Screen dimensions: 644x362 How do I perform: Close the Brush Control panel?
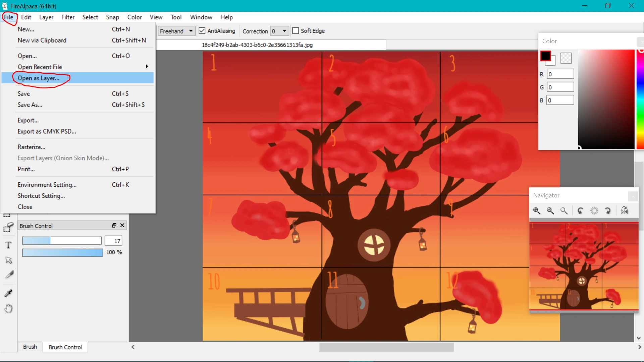pyautogui.click(x=122, y=226)
